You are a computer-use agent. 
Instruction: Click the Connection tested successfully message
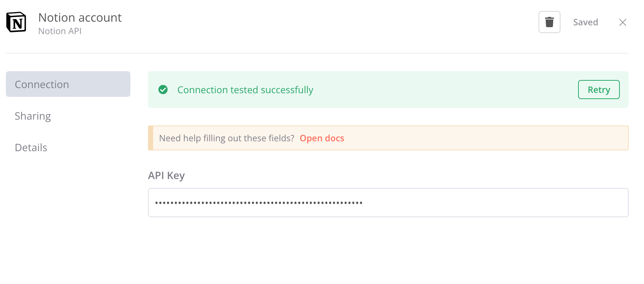point(245,90)
